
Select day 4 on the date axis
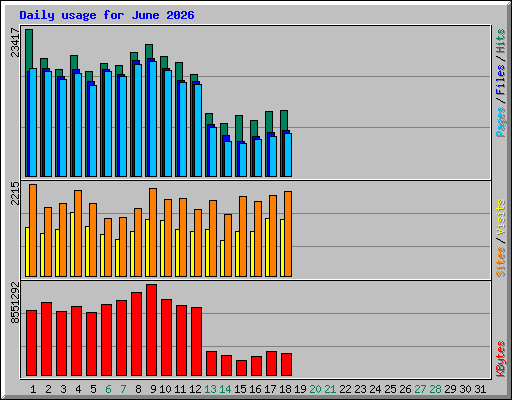coord(78,389)
